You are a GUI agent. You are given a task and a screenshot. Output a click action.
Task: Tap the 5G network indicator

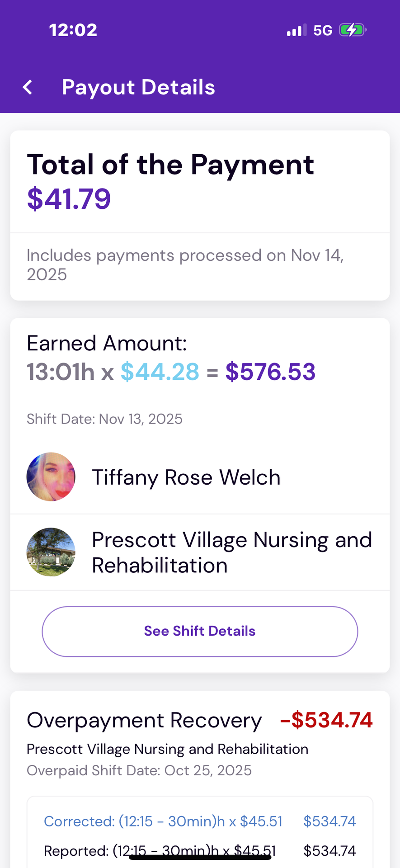pyautogui.click(x=323, y=30)
